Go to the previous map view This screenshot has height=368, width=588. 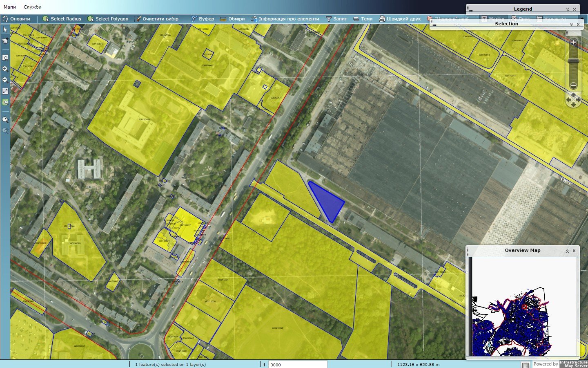pyautogui.click(x=5, y=120)
